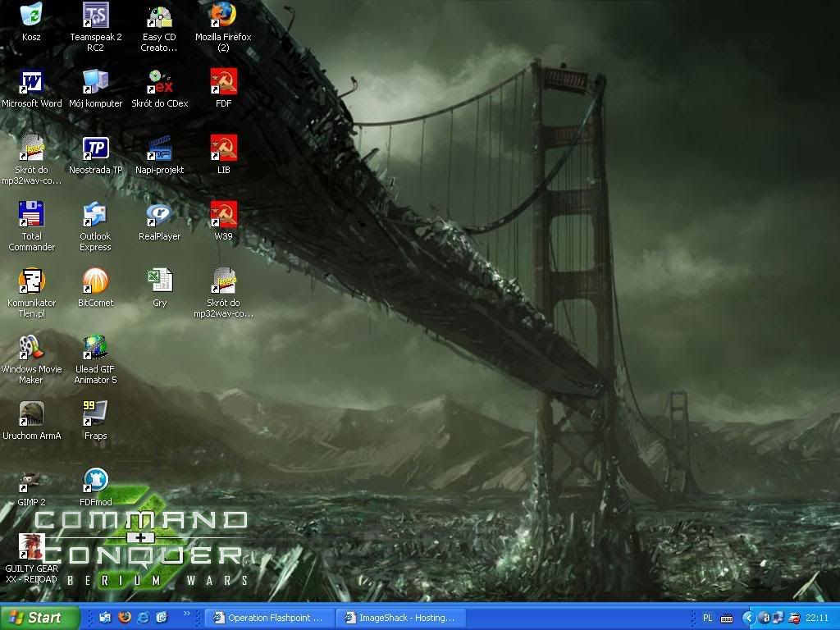Select the Fraps shortcut icon
The image size is (840, 630).
(x=95, y=413)
